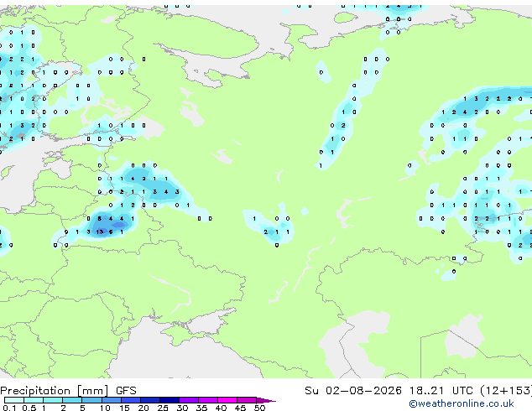
Task: Click the 0.5–1 mm legend swatch
Action: (x=34, y=400)
